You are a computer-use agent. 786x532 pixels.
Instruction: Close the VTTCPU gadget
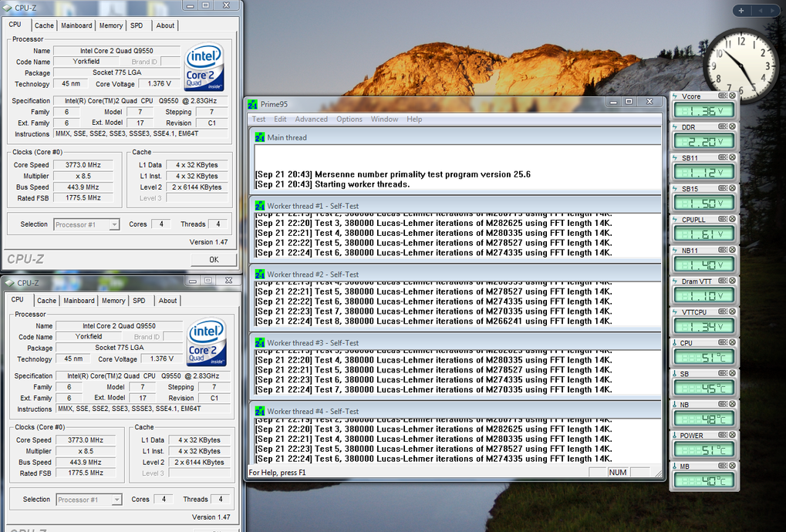732,311
